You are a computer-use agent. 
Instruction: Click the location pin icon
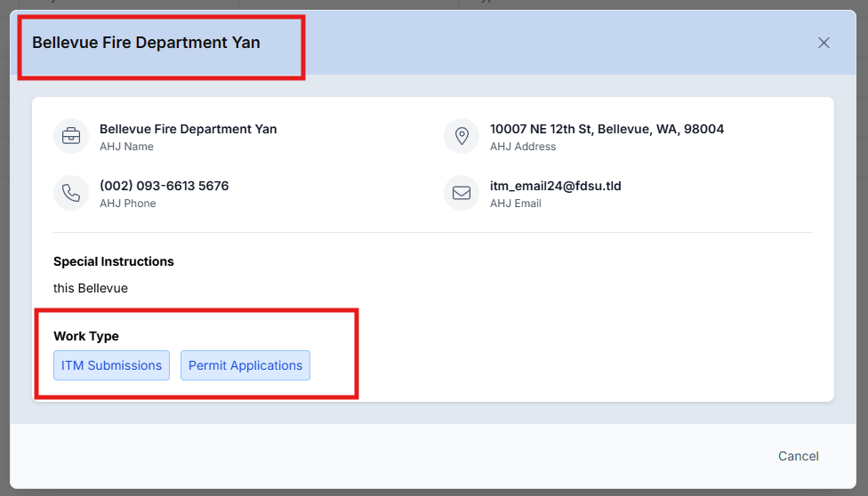point(462,137)
